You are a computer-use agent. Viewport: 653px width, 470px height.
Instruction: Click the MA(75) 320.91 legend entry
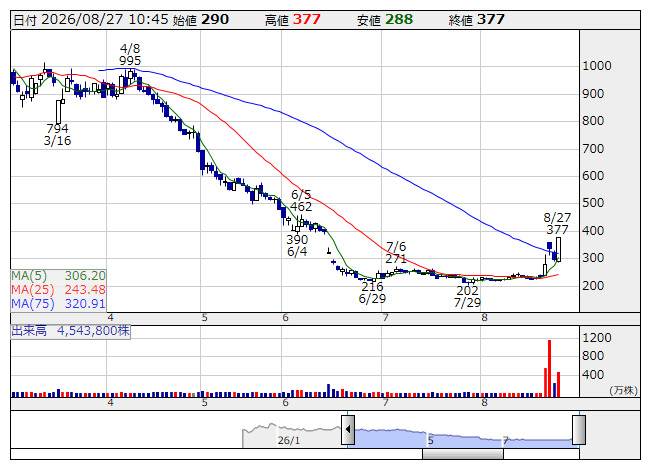point(58,303)
